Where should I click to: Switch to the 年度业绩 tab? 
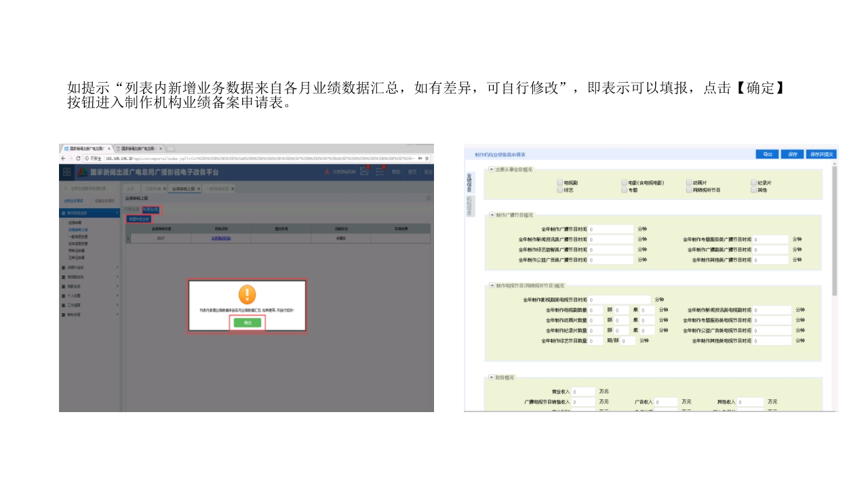pos(151,209)
